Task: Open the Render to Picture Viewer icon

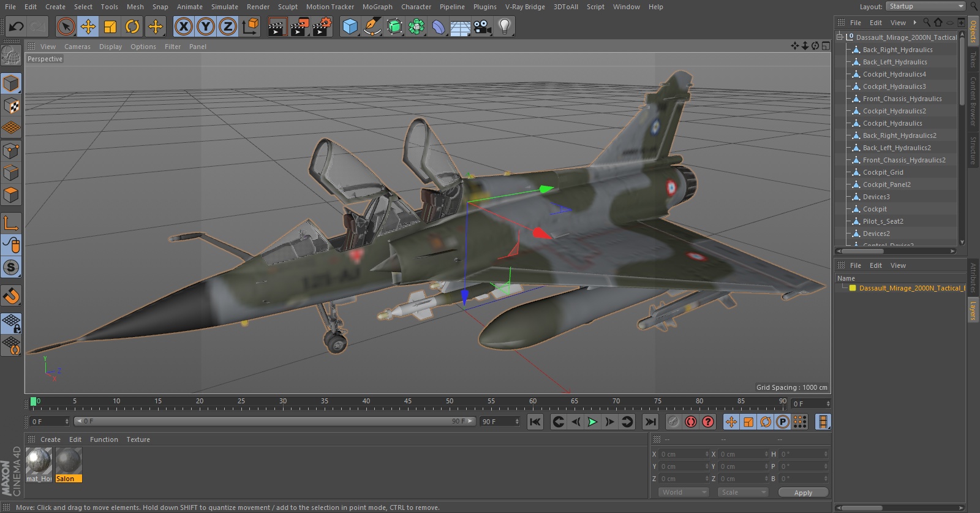Action: [300, 26]
